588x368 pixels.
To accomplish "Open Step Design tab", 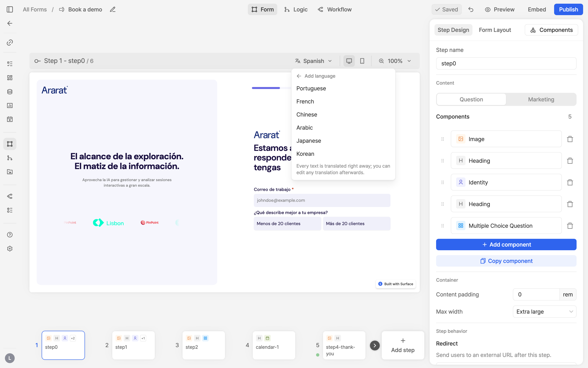I will [453, 30].
